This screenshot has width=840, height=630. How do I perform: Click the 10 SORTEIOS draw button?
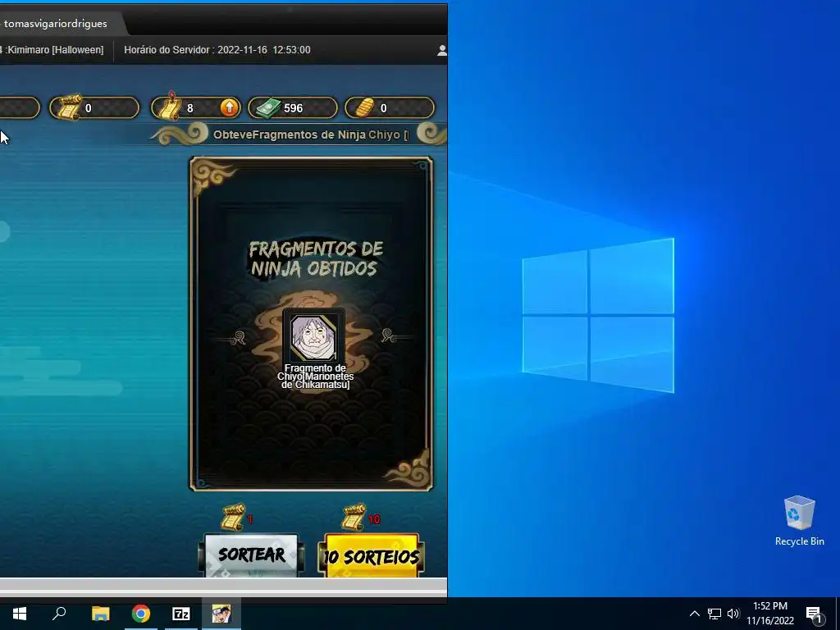(x=372, y=556)
